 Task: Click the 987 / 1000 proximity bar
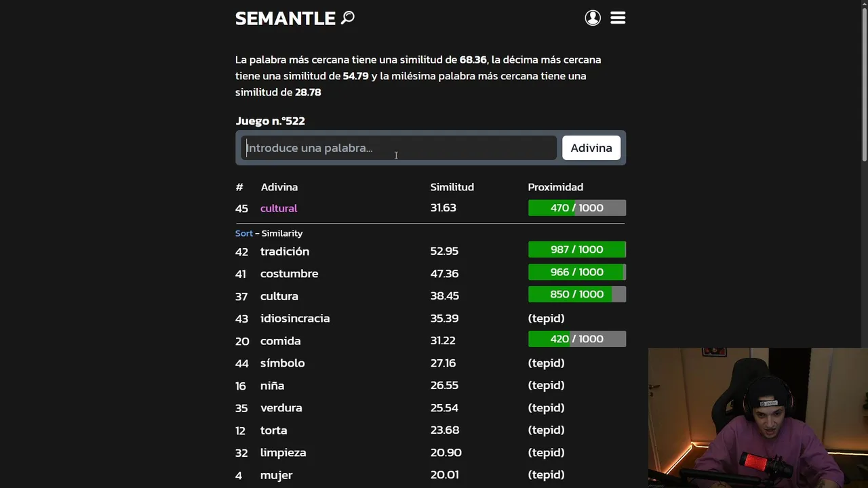576,249
